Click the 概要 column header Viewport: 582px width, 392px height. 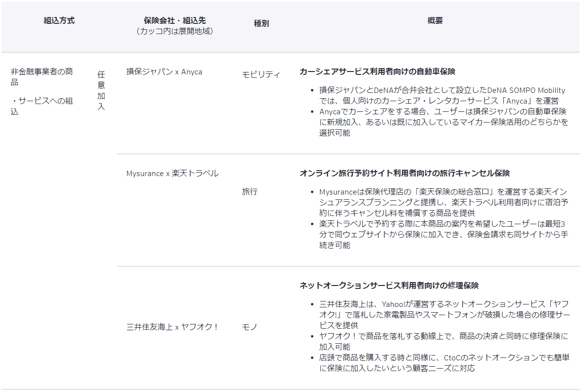point(435,21)
